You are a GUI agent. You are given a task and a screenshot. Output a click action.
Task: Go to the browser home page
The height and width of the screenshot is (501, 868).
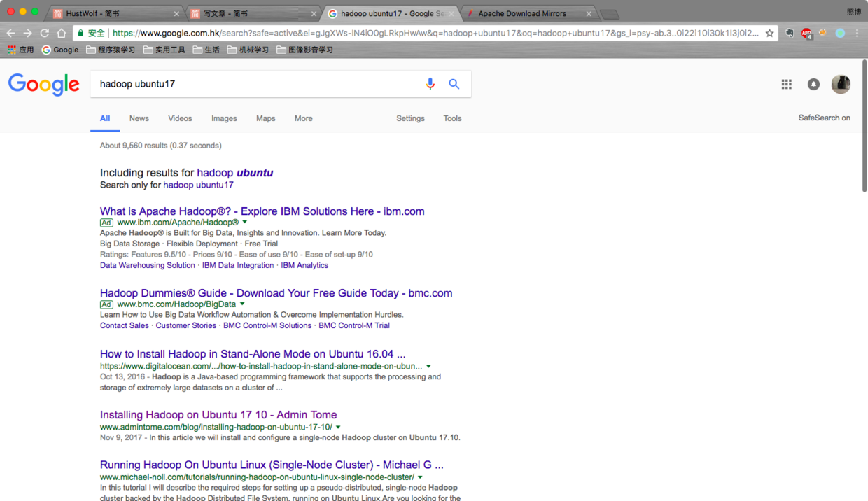coord(62,33)
